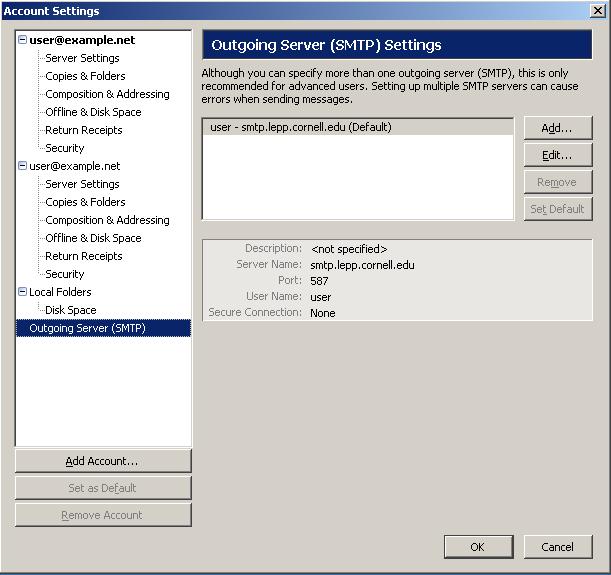This screenshot has width=611, height=575.
Task: Click the Secure Connection value None
Action: pyautogui.click(x=323, y=313)
